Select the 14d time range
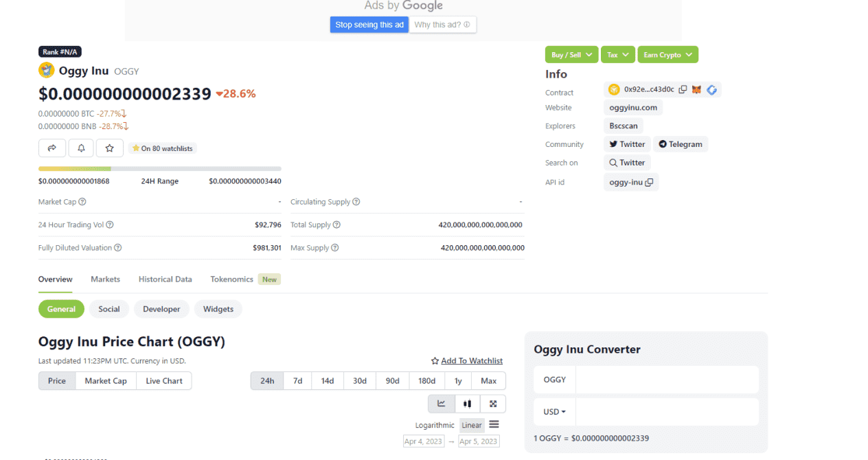Image resolution: width=868 pixels, height=460 pixels. pyautogui.click(x=328, y=381)
